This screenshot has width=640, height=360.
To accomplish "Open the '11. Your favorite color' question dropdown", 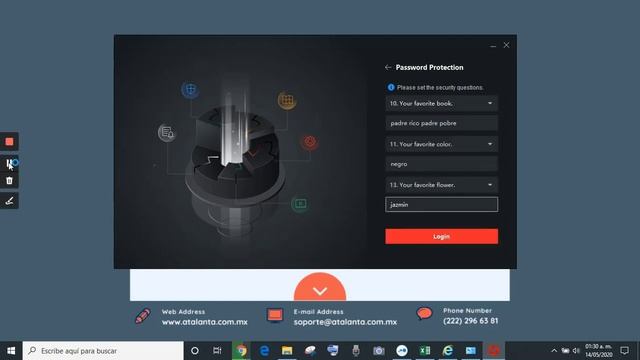I will coord(442,144).
